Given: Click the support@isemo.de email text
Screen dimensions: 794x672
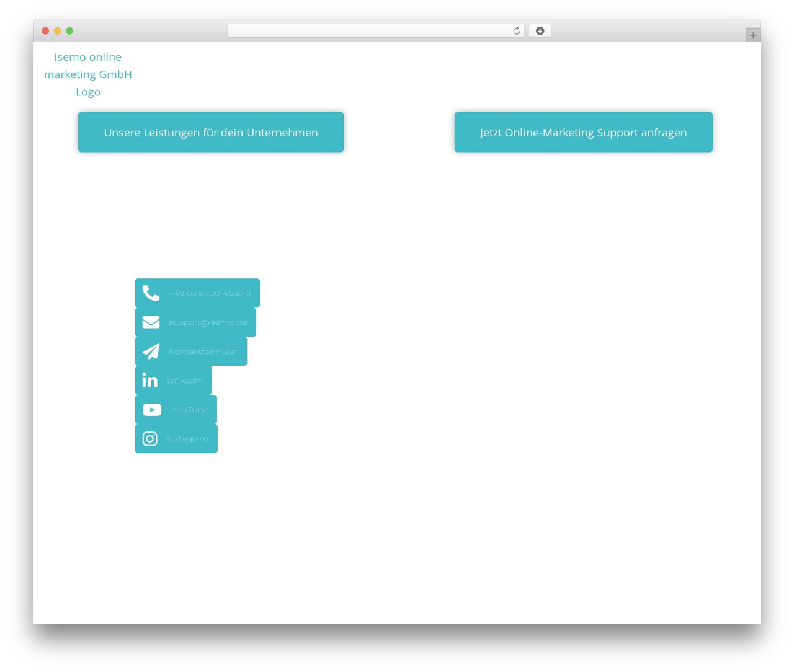Looking at the screenshot, I should [x=208, y=322].
